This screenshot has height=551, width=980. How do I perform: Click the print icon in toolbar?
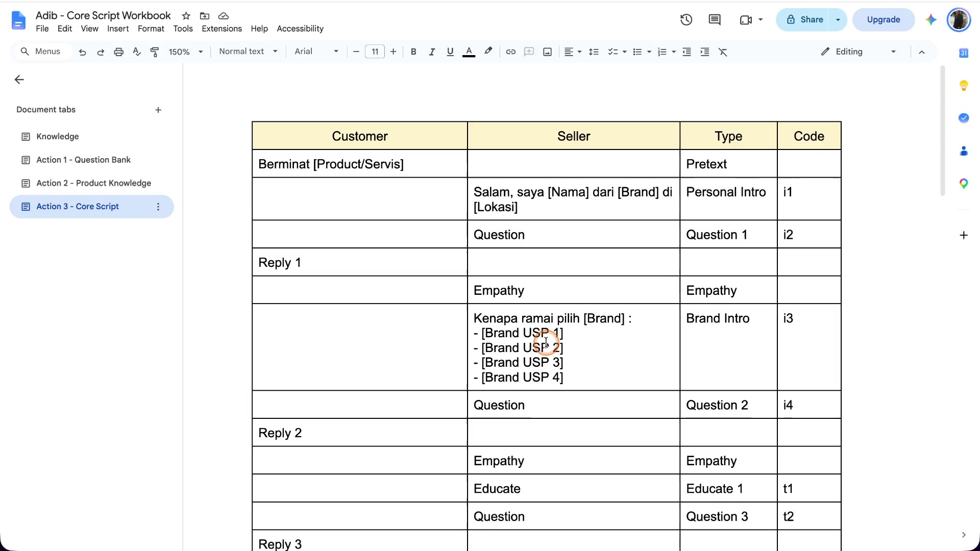pos(118,52)
